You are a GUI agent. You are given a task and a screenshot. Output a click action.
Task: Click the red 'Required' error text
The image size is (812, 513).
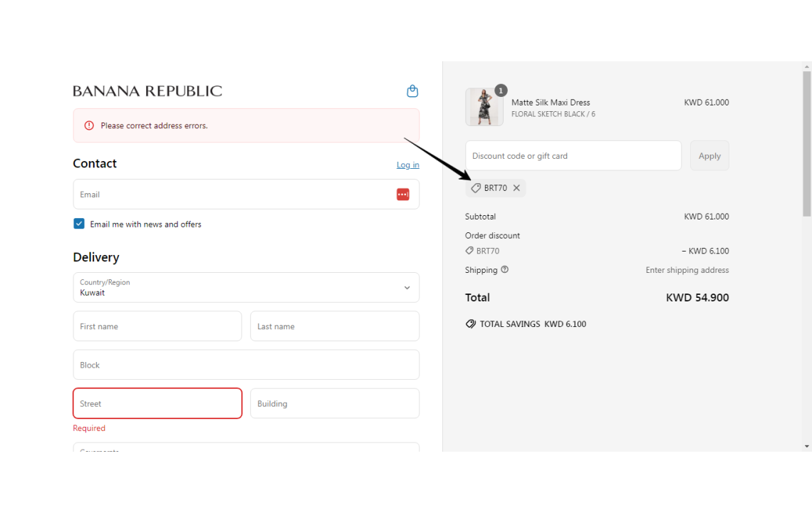pyautogui.click(x=89, y=428)
